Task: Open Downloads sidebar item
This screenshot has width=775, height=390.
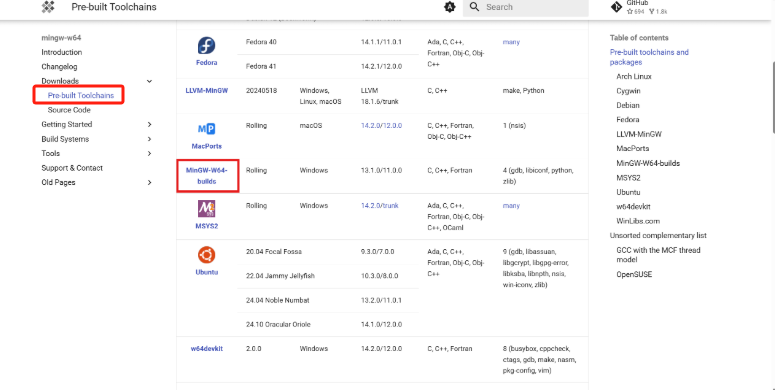Action: coord(60,81)
